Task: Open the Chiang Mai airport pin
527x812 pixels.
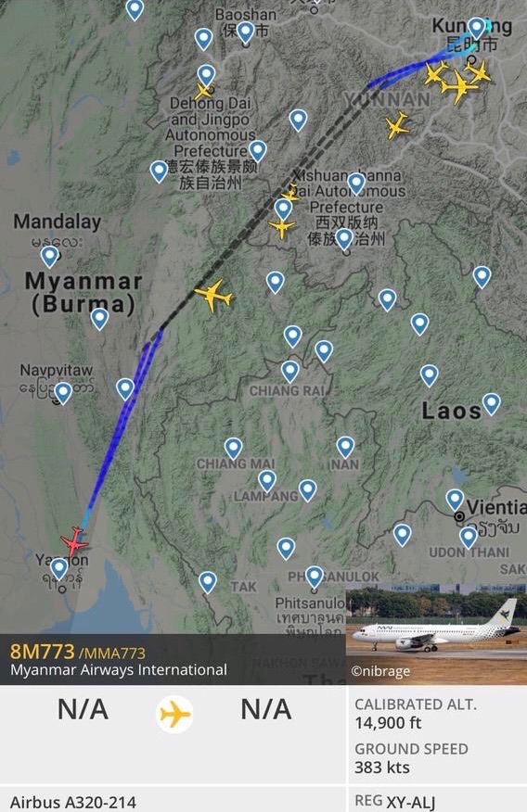Action: 233,449
